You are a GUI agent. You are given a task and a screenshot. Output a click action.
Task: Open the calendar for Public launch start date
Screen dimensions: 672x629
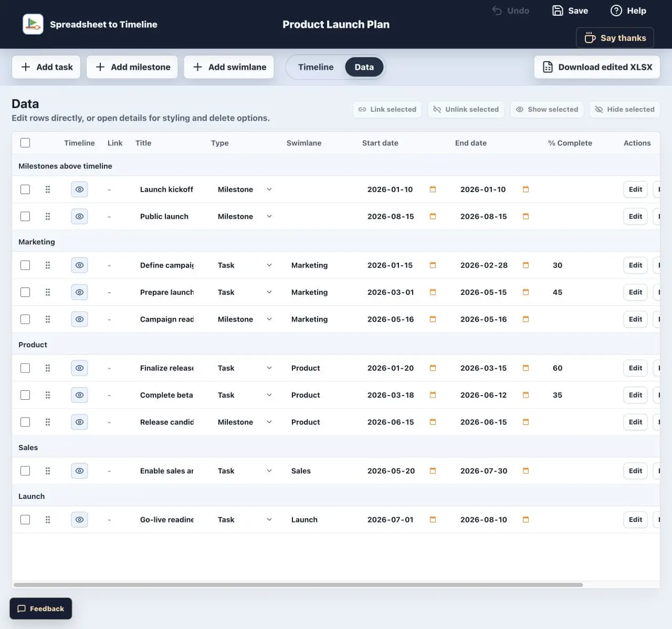click(433, 216)
